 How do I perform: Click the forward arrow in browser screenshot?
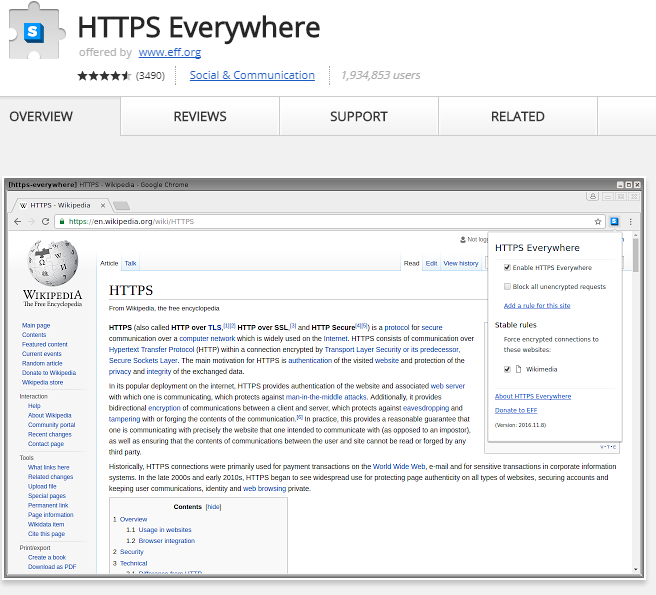(x=31, y=222)
